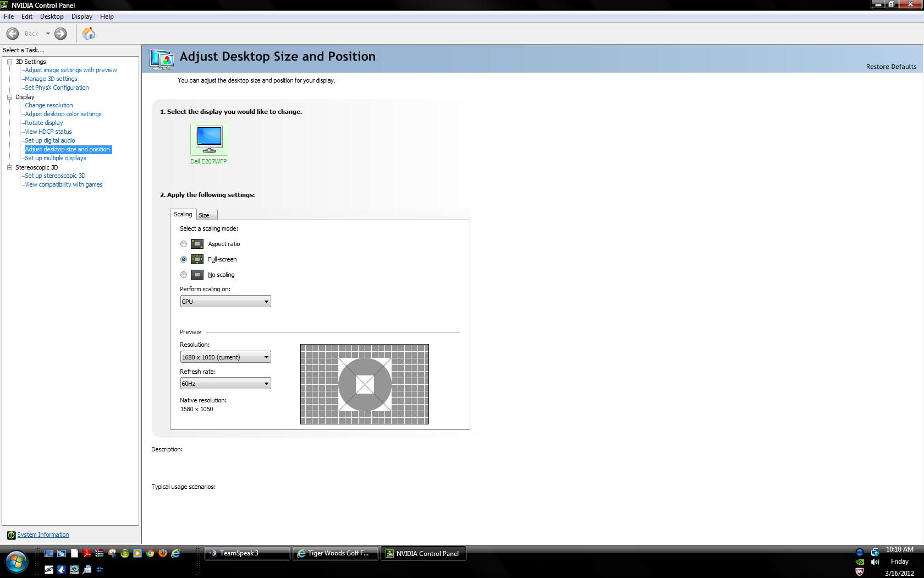Open the Display menu

point(82,17)
